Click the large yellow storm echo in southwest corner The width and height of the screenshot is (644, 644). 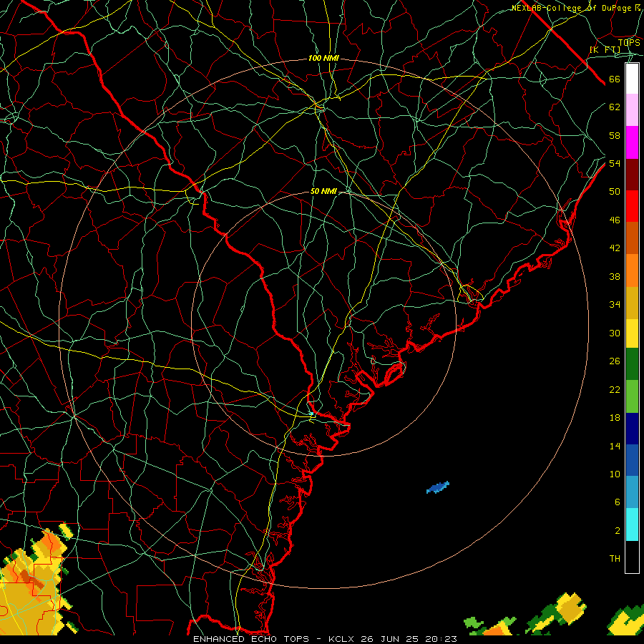33,583
